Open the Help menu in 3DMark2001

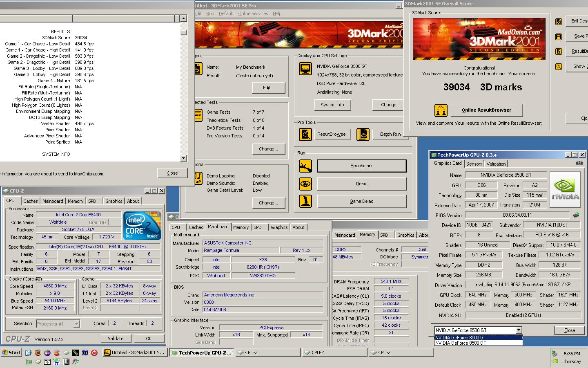click(277, 13)
